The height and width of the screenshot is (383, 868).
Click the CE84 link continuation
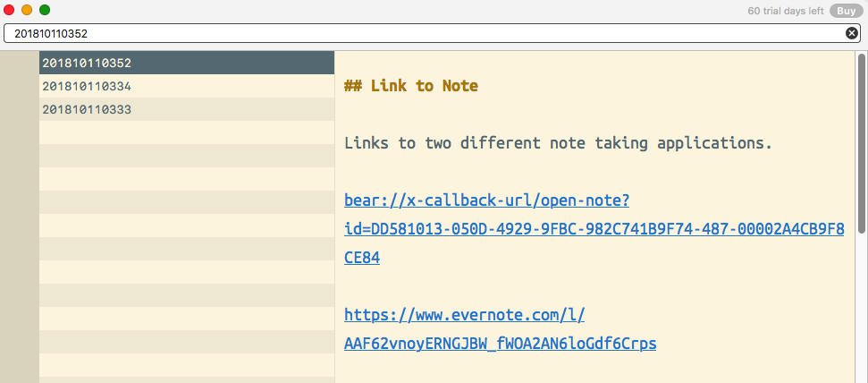362,258
